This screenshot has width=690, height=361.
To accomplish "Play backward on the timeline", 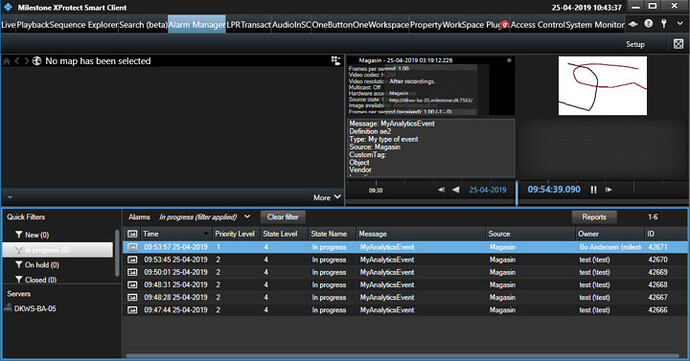I will click(x=455, y=190).
